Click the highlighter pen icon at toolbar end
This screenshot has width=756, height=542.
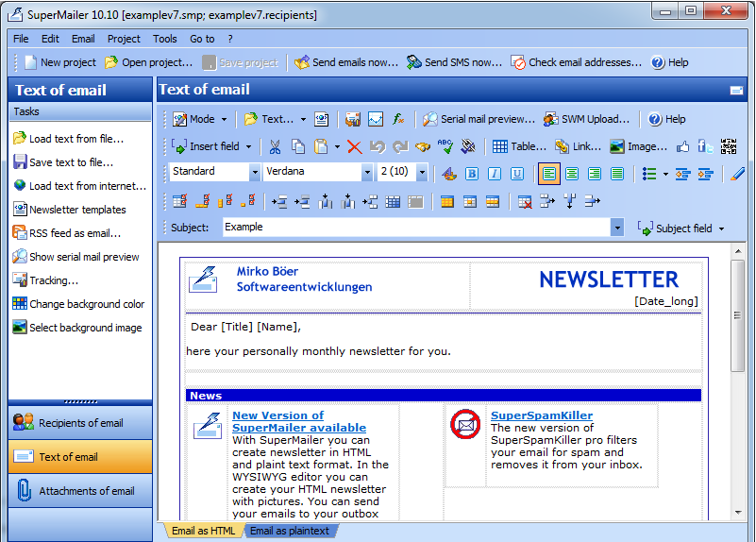(737, 174)
